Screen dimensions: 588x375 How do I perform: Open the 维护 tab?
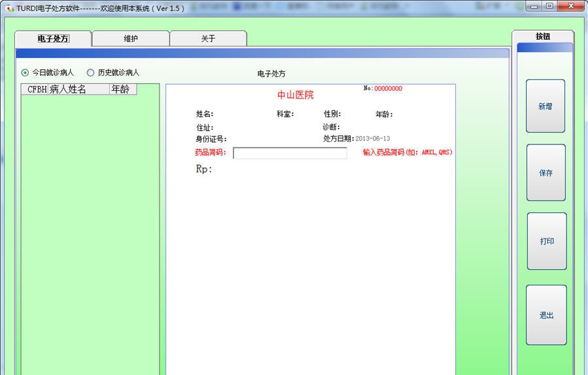click(x=131, y=38)
